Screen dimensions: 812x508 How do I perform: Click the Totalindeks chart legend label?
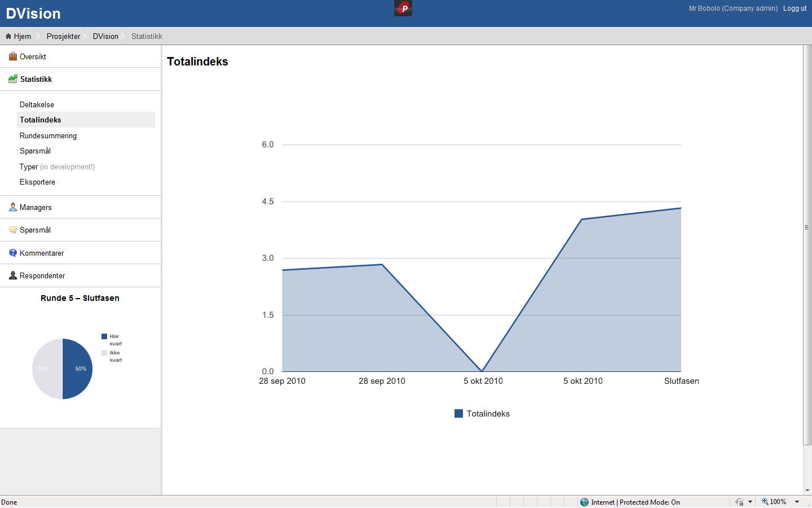pos(488,414)
